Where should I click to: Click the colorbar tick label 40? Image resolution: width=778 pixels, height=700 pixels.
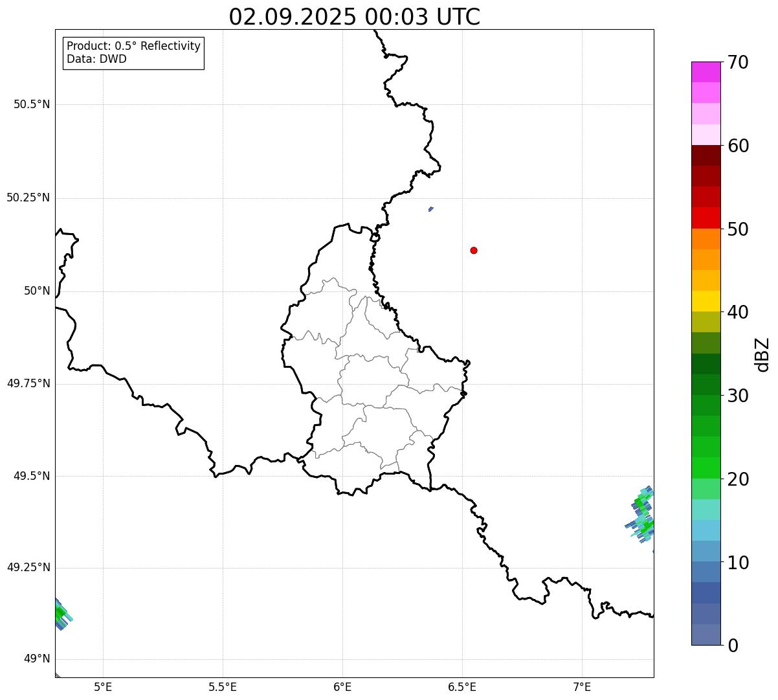[x=739, y=312]
